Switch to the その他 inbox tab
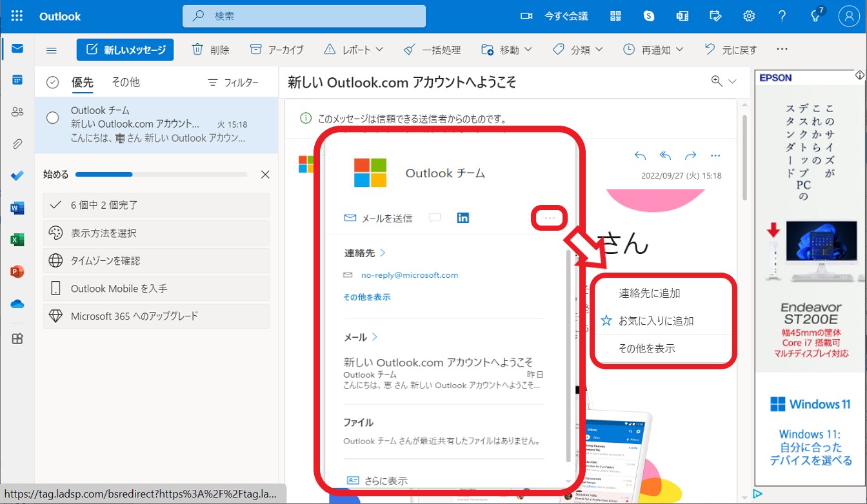This screenshot has width=867, height=504. (125, 82)
